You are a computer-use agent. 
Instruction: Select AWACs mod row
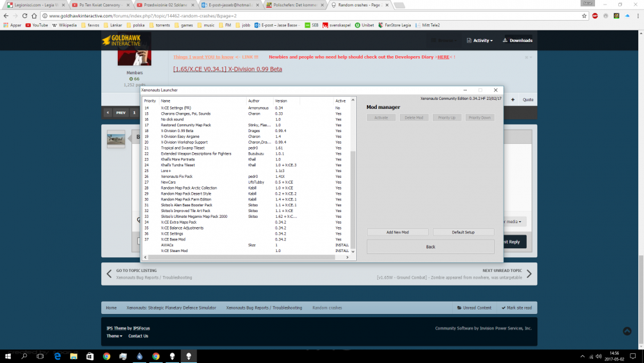coord(247,245)
